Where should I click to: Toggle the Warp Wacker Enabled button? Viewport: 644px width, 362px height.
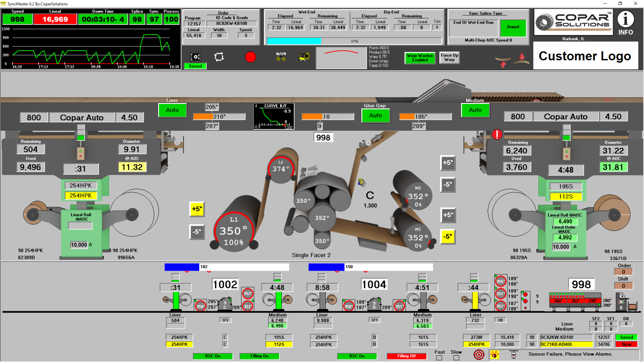(420, 58)
